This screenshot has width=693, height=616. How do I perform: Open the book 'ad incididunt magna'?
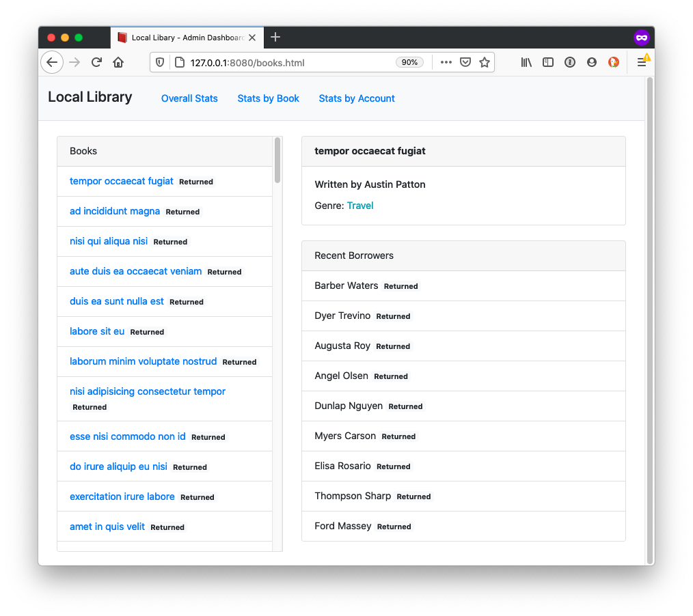115,211
